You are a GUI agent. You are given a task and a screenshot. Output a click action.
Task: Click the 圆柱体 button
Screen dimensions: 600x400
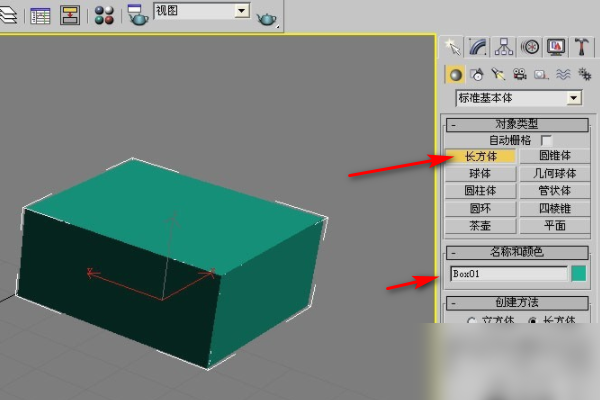[481, 191]
